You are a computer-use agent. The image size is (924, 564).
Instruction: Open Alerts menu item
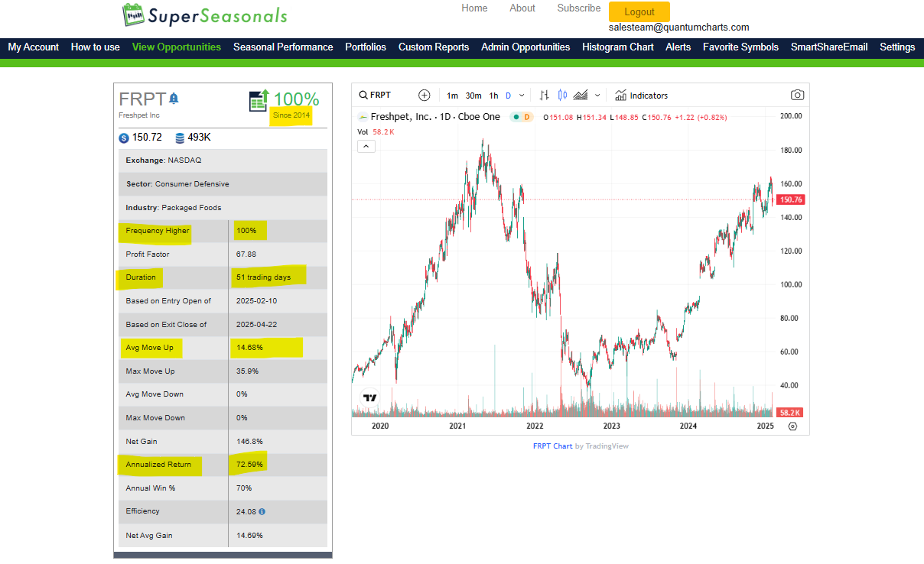coord(678,47)
